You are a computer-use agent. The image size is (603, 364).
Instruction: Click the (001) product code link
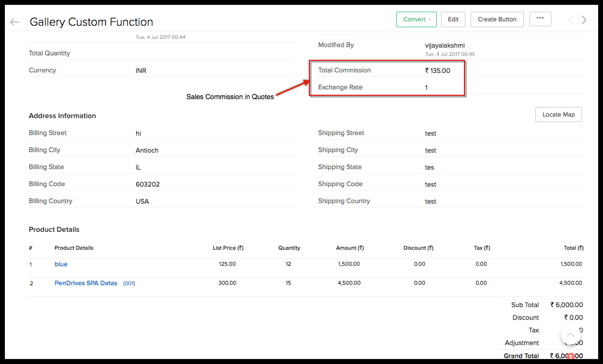(x=129, y=283)
